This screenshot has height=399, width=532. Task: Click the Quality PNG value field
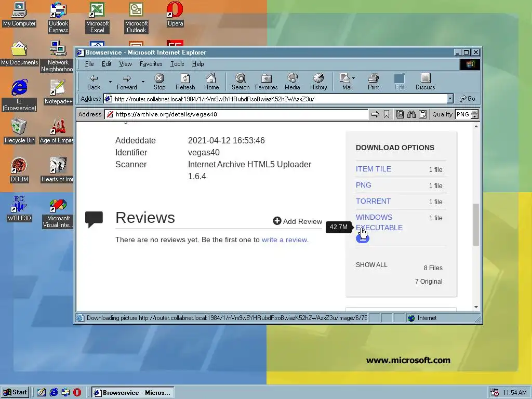click(x=463, y=114)
